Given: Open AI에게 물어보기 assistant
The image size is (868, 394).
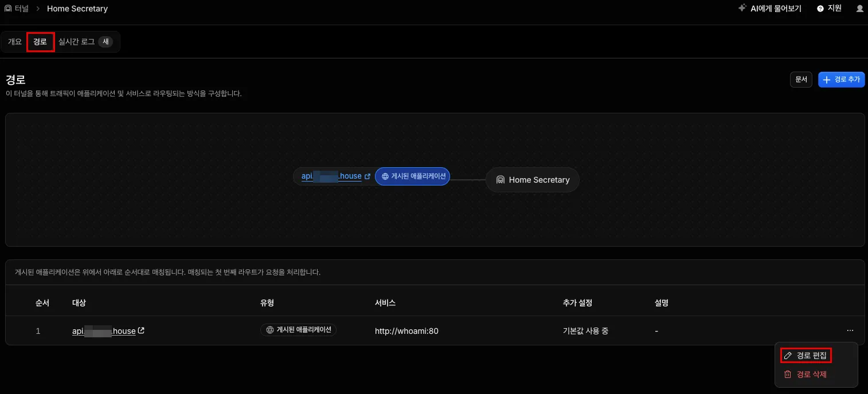Looking at the screenshot, I should click(x=776, y=9).
